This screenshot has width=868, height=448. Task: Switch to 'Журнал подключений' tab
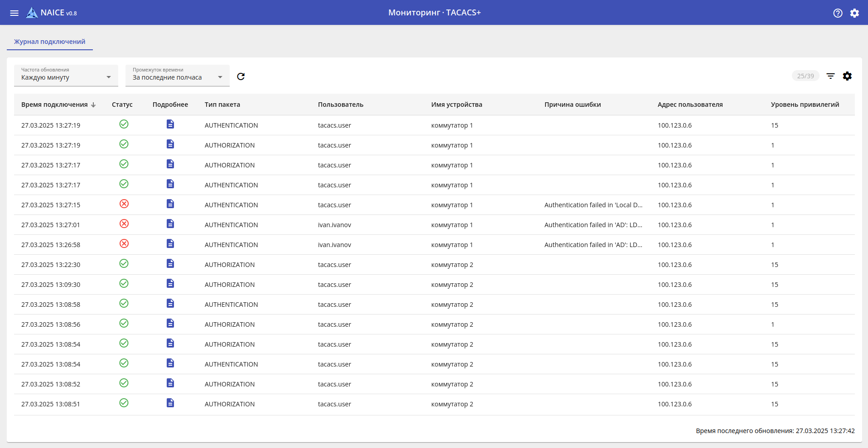coord(50,42)
